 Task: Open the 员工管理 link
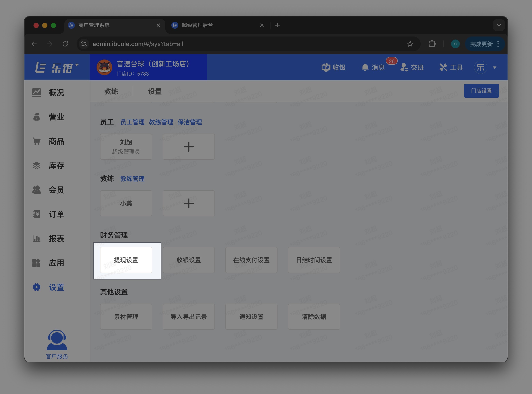click(x=132, y=122)
